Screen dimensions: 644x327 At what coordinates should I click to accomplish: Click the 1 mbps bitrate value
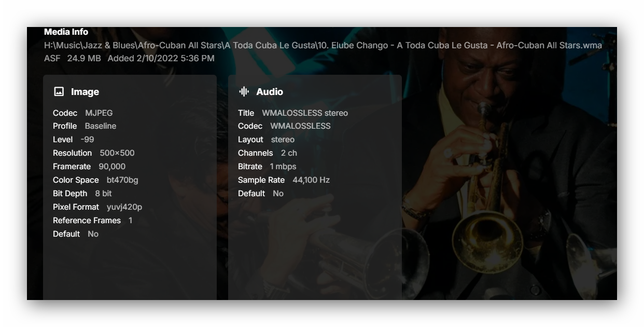coord(283,167)
